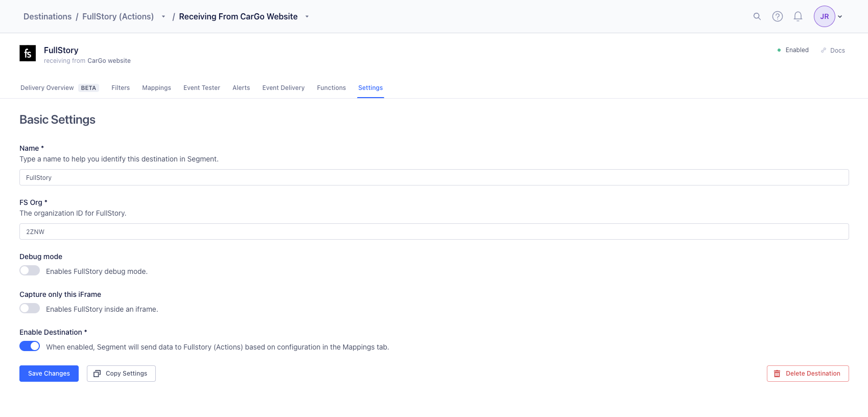
Task: Switch to Event Delivery tab
Action: tap(284, 88)
